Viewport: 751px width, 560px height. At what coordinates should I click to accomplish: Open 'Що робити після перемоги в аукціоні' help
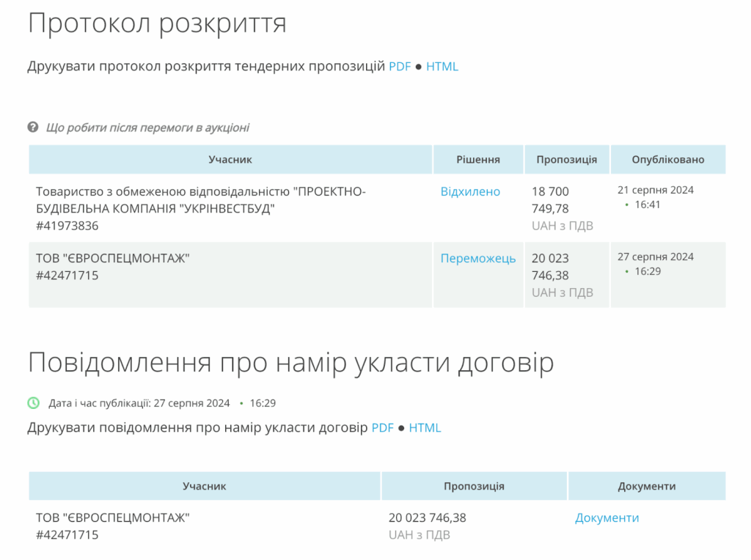coord(147,128)
